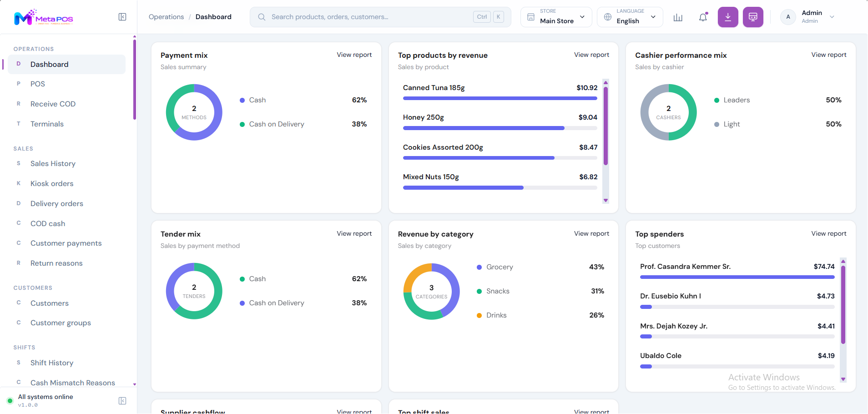
Task: Go to Terminals
Action: pos(66,124)
